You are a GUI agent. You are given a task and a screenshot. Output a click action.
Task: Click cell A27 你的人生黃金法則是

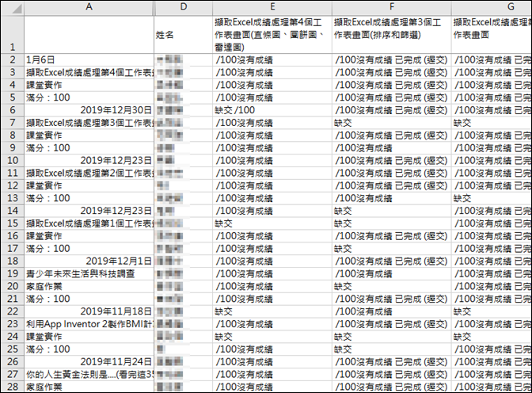[89, 374]
